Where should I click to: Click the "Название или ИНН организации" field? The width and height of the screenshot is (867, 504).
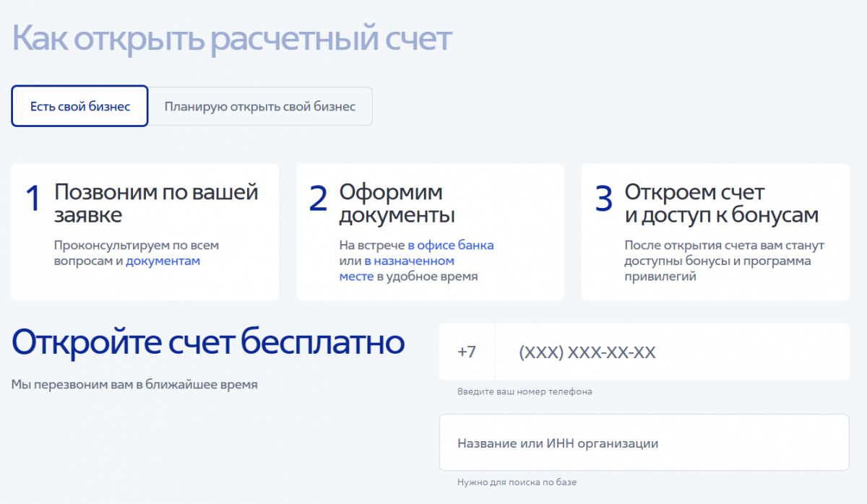pos(644,443)
